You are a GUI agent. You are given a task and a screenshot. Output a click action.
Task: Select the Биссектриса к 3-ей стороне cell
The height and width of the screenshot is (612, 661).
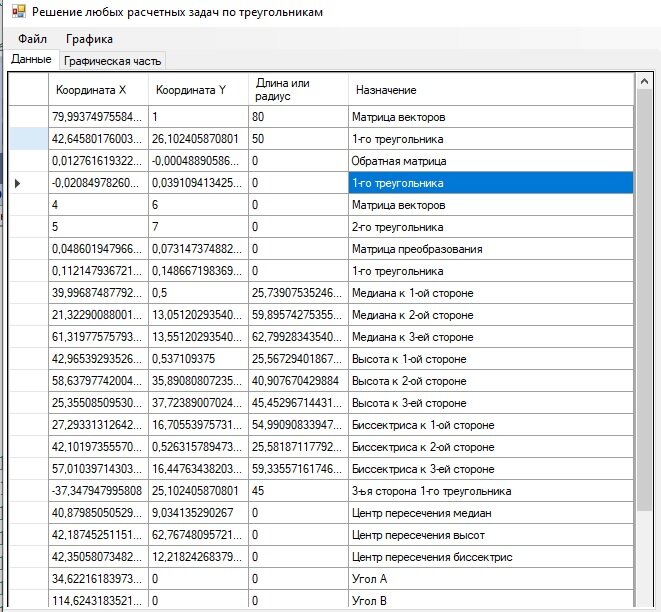click(491, 469)
